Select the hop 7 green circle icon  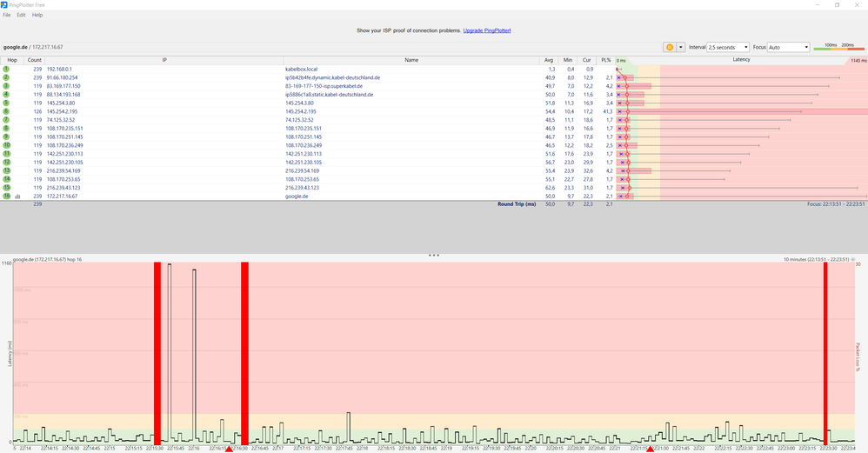(x=6, y=119)
